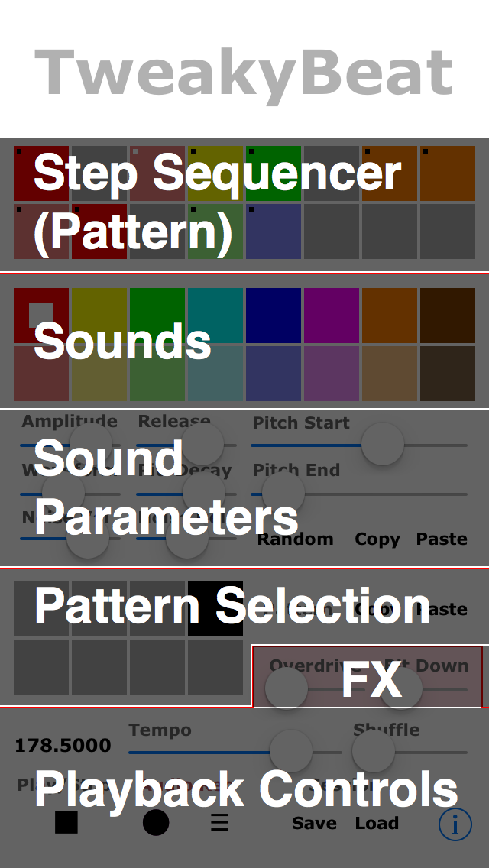Paste sound parameters

click(x=442, y=539)
